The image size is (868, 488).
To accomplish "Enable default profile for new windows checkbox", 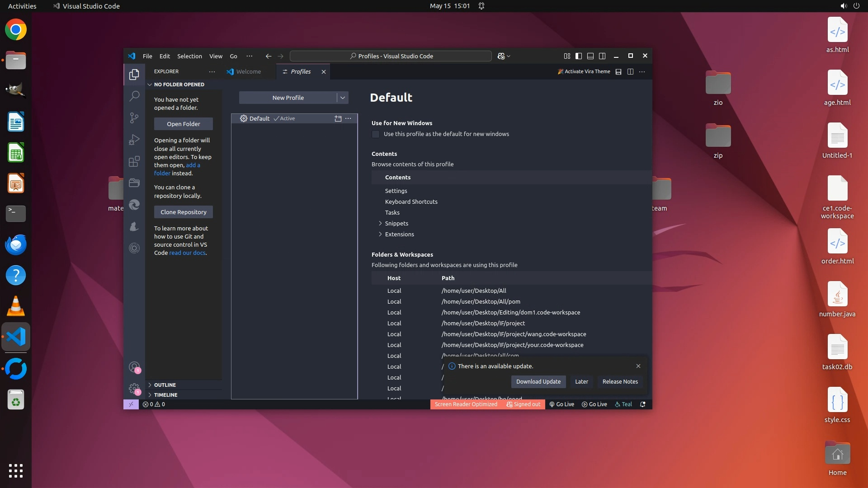I will 376,134.
